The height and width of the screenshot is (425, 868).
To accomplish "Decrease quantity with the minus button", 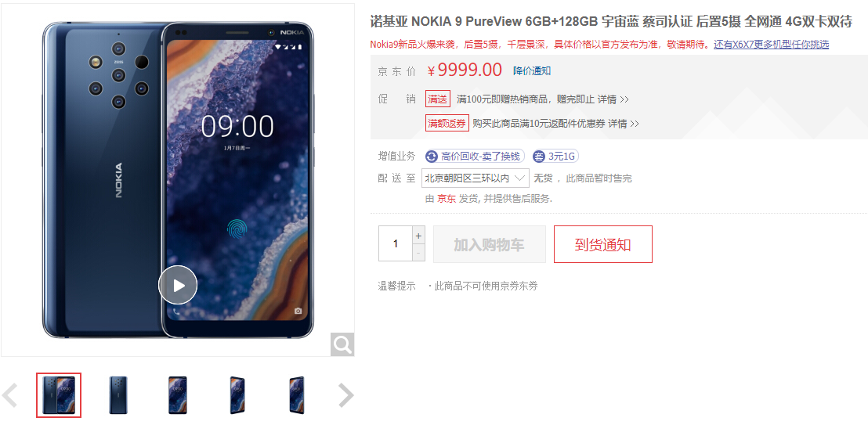I will point(418,252).
